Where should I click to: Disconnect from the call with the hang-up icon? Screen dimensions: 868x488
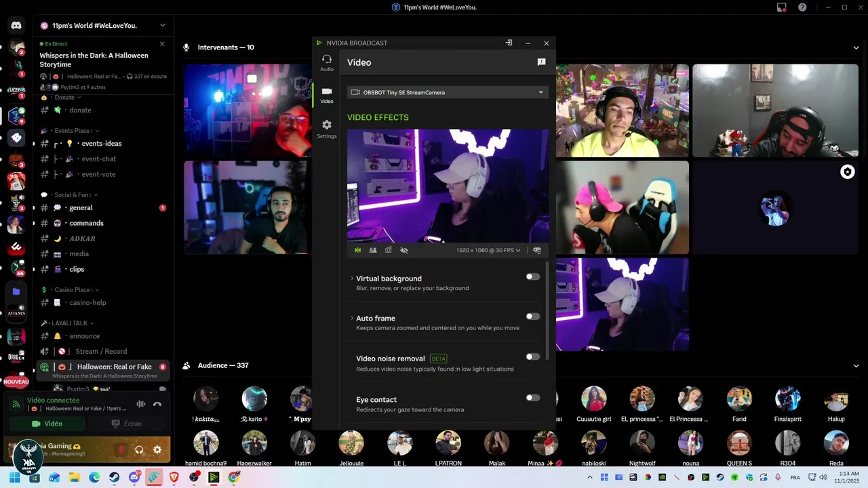click(x=157, y=404)
